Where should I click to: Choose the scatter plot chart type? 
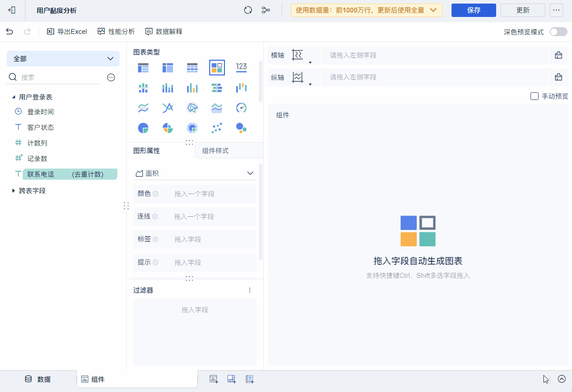coord(217,128)
